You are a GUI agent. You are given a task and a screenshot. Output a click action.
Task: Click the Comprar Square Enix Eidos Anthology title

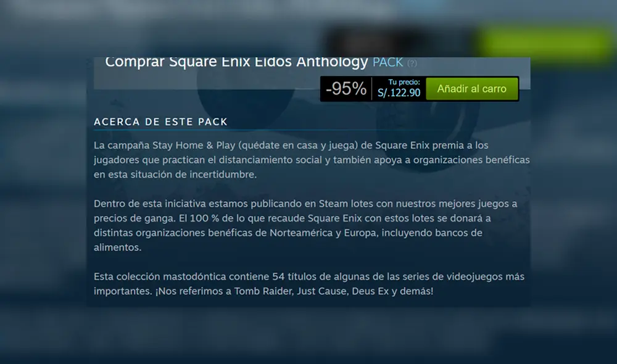pos(236,62)
